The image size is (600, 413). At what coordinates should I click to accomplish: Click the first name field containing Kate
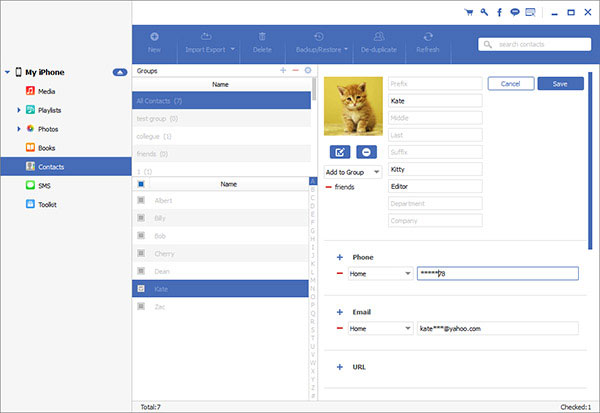pyautogui.click(x=435, y=101)
